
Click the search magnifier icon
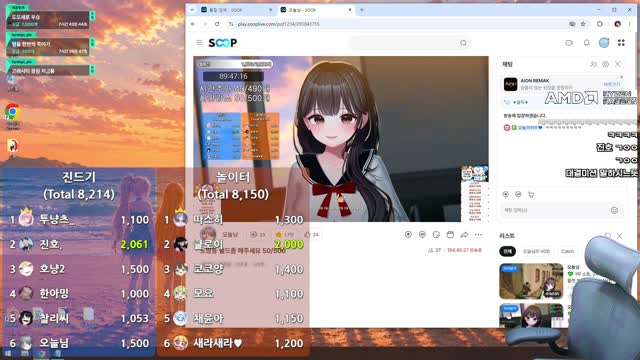463,43
